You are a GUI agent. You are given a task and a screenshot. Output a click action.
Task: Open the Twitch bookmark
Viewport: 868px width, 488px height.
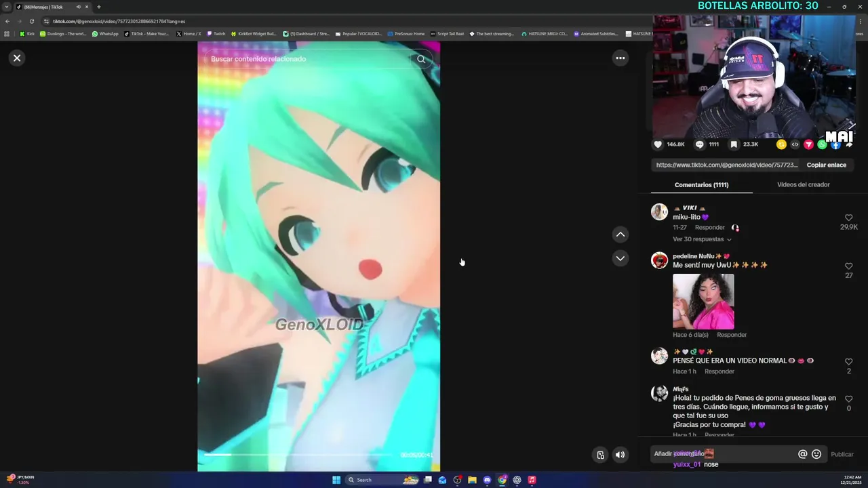216,33
